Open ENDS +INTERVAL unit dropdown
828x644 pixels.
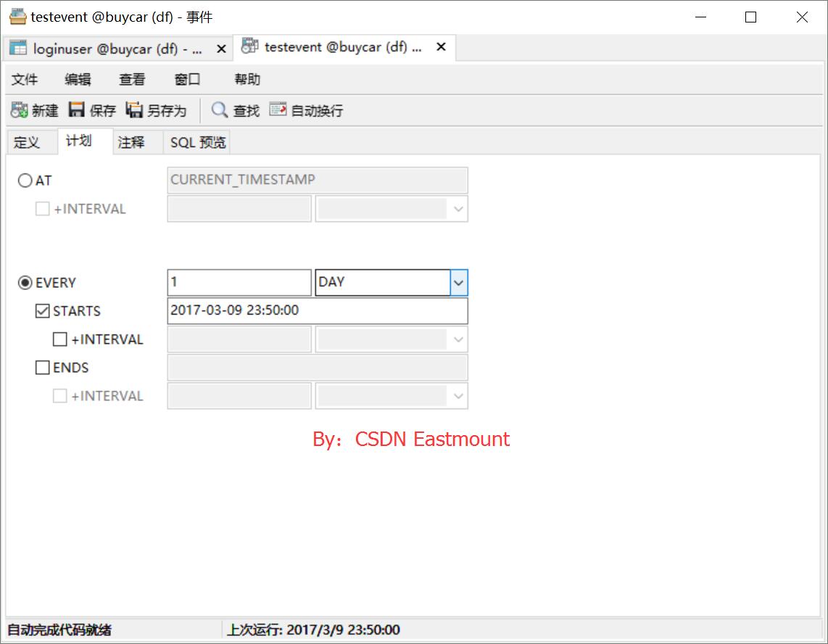tap(458, 396)
